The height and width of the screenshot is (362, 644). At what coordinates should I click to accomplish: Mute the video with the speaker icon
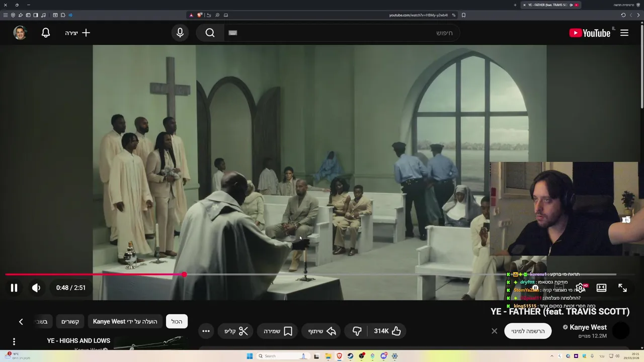[36, 288]
